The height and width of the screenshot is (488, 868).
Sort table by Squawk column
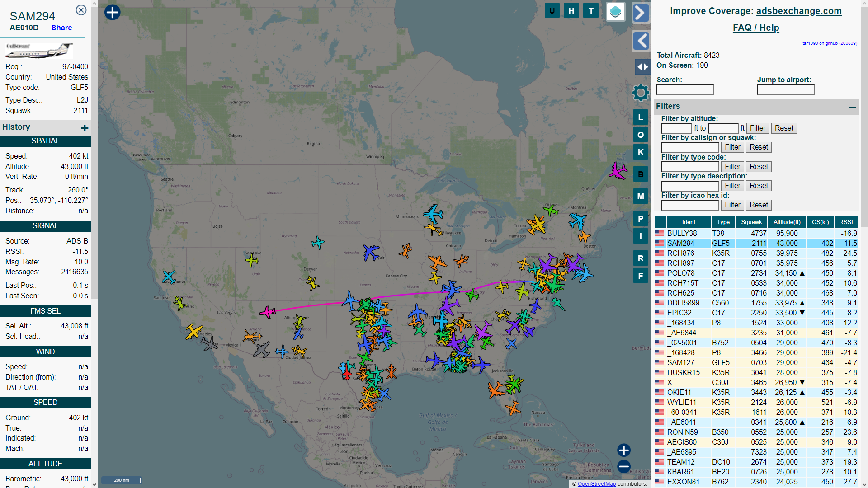coord(751,222)
